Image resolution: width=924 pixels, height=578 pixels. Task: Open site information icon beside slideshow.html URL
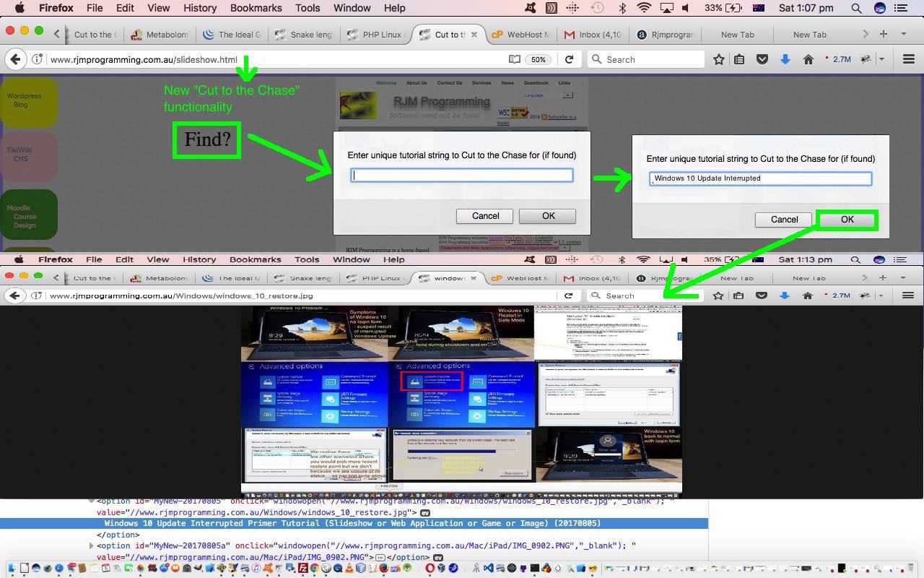pyautogui.click(x=38, y=59)
